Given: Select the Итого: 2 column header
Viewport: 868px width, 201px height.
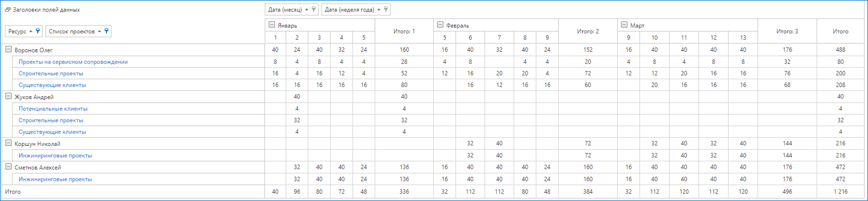Looking at the screenshot, I should click(588, 31).
